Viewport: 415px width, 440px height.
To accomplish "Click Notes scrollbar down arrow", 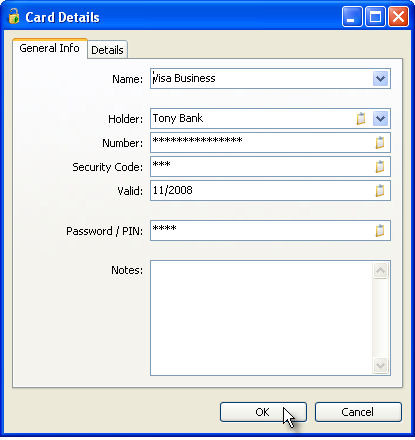I will (x=380, y=366).
